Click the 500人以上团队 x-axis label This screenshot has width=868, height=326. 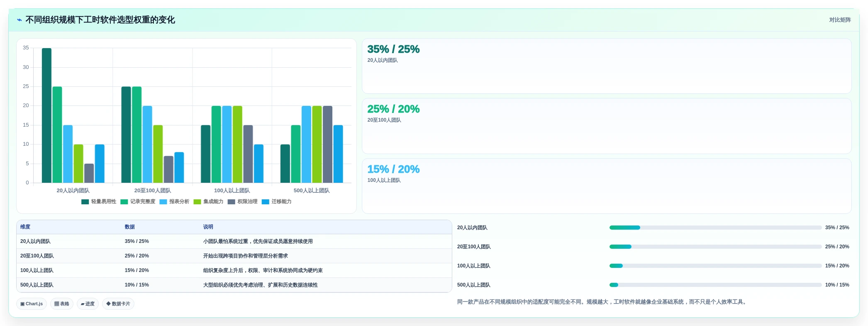pos(312,191)
